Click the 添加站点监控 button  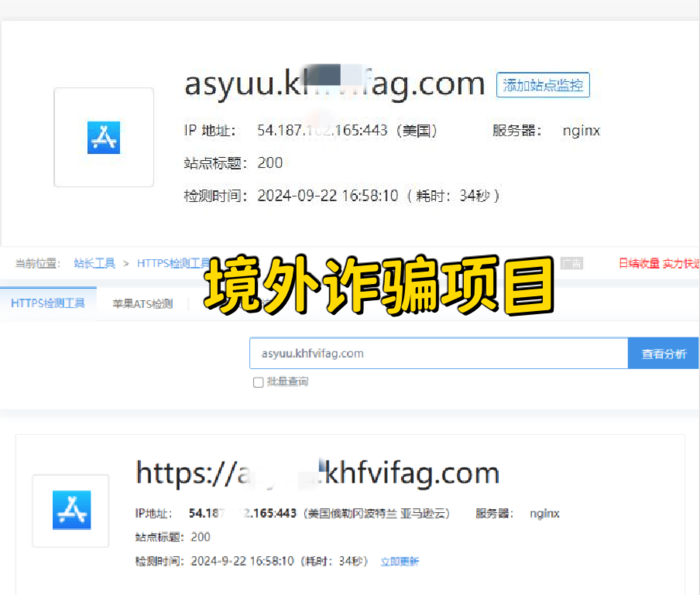[543, 85]
